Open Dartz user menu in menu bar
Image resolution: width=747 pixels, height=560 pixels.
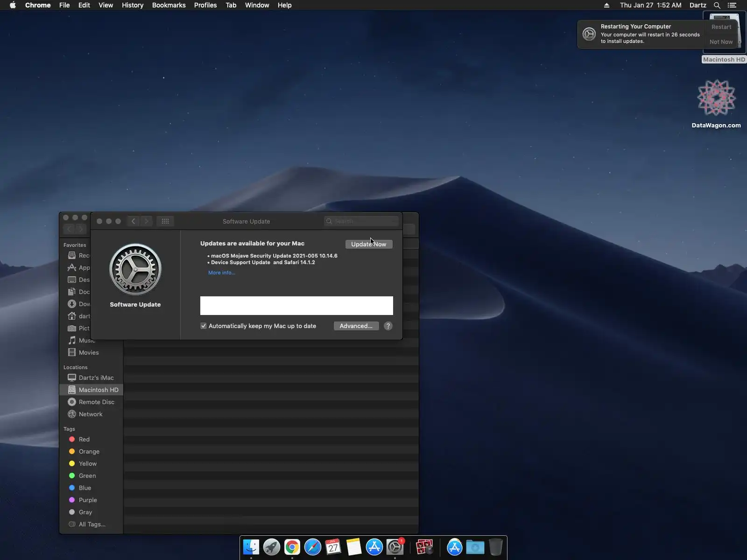tap(698, 5)
